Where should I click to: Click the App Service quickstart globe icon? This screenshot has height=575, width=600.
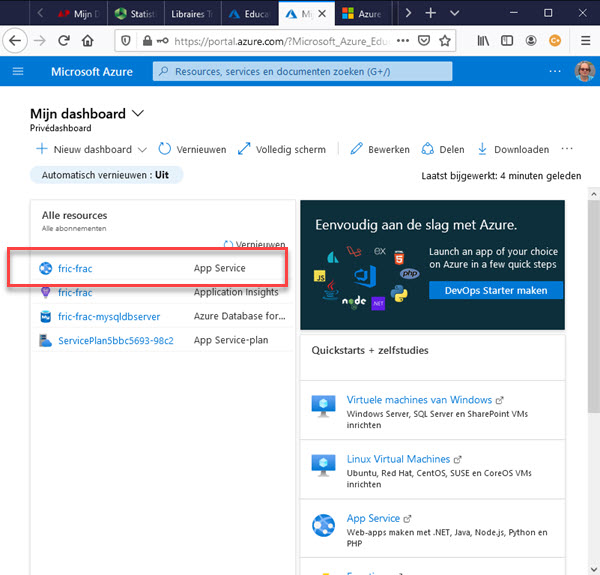[x=323, y=525]
